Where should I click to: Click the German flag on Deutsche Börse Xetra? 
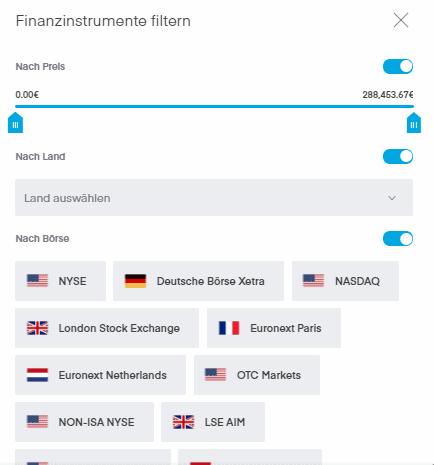(135, 281)
